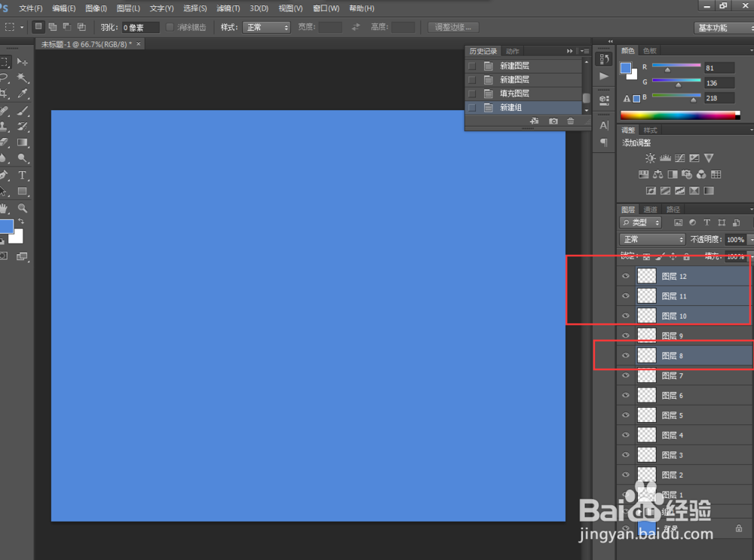Image resolution: width=754 pixels, height=560 pixels.
Task: Add Levels adjustment icon
Action: (665, 158)
